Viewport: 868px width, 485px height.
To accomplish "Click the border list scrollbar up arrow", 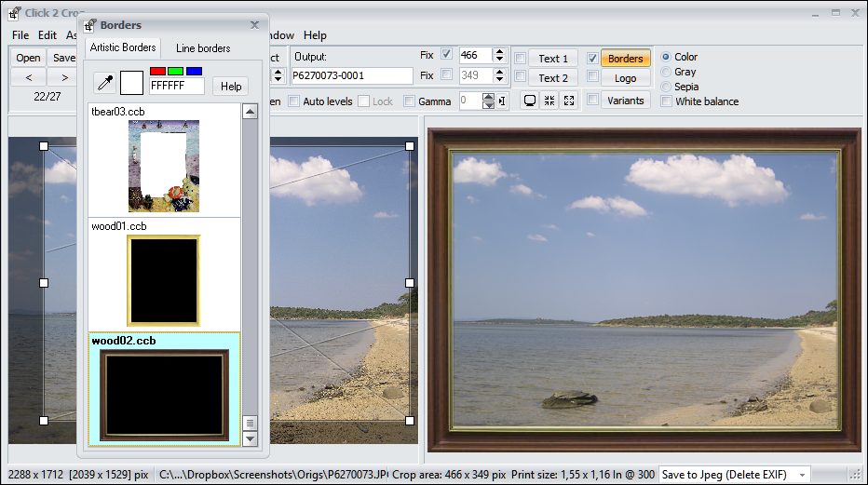I will [251, 112].
